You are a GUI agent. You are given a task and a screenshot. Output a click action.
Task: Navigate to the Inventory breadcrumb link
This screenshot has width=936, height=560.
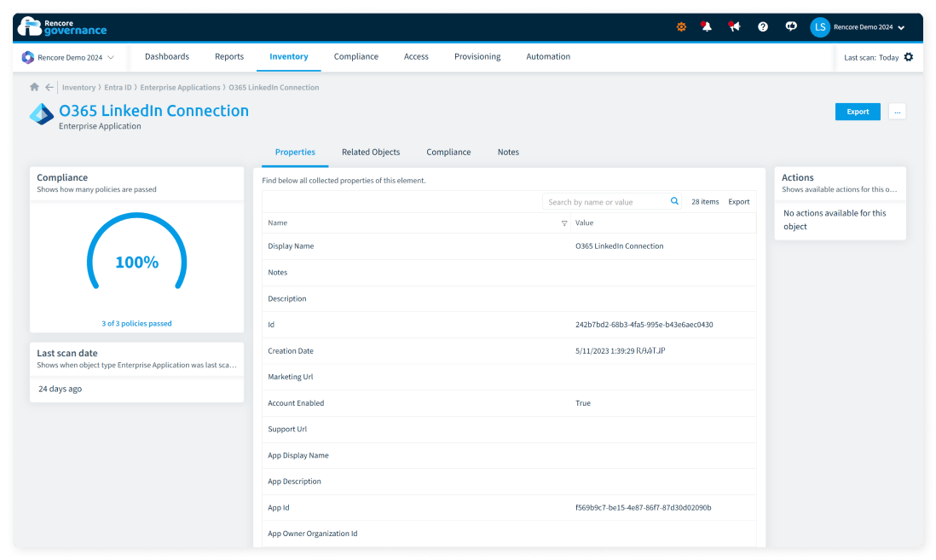(78, 88)
